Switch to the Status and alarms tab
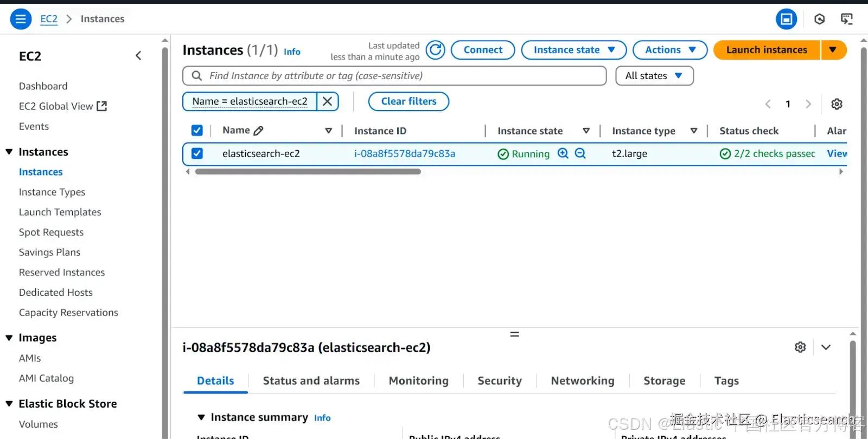The height and width of the screenshot is (439, 868). (x=311, y=381)
